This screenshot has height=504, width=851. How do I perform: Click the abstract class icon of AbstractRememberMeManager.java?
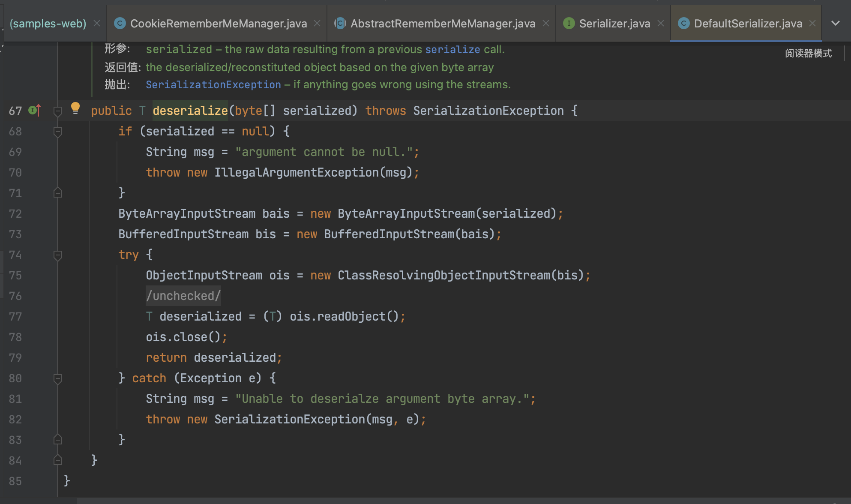pos(340,23)
